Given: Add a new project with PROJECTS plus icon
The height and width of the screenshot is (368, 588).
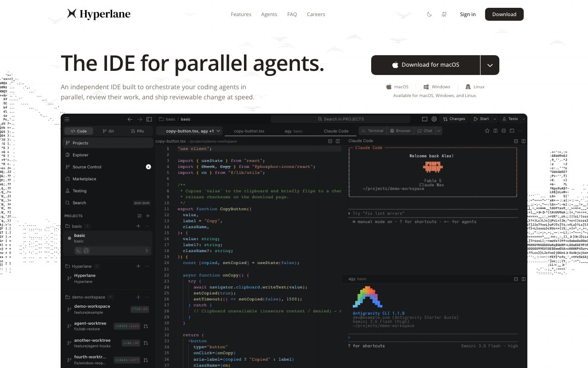Looking at the screenshot, I should (148, 216).
